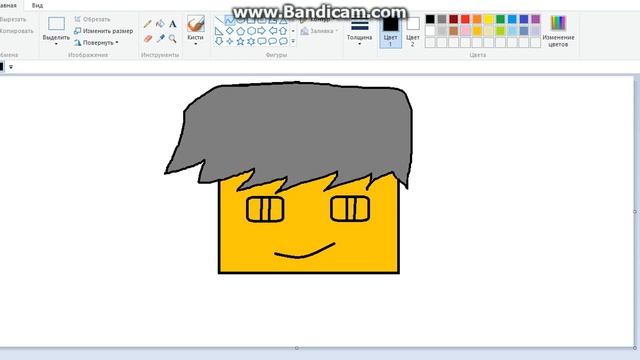Click the Копировать copy button
This screenshot has height=360, width=640.
(x=16, y=31)
